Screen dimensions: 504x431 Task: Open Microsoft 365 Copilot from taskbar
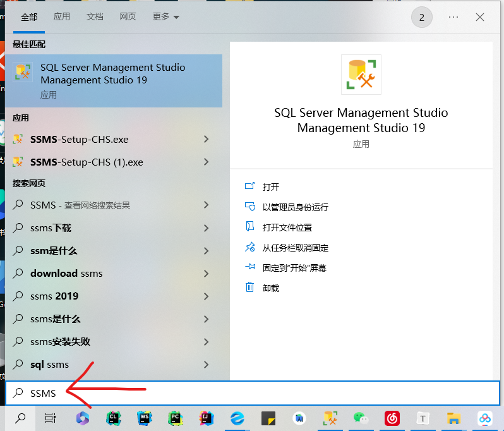click(83, 418)
